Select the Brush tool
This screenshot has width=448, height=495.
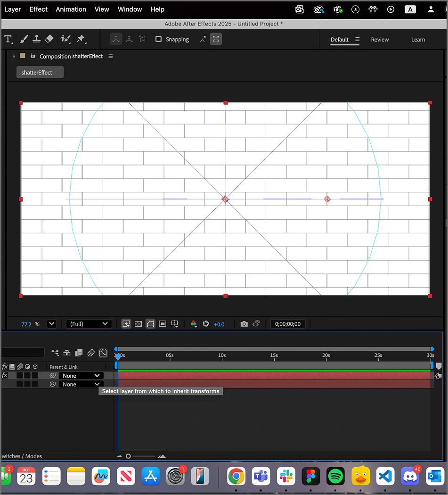click(24, 39)
